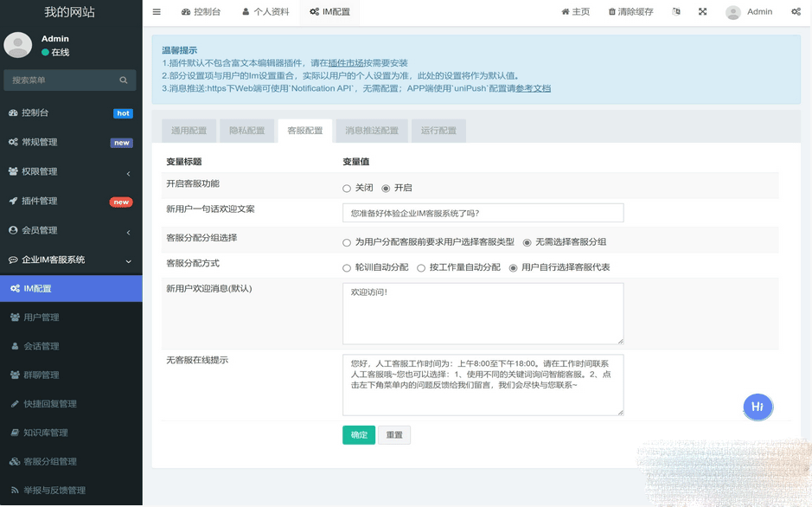
Task: Select 轮训自动分配 radio option
Action: coord(347,268)
